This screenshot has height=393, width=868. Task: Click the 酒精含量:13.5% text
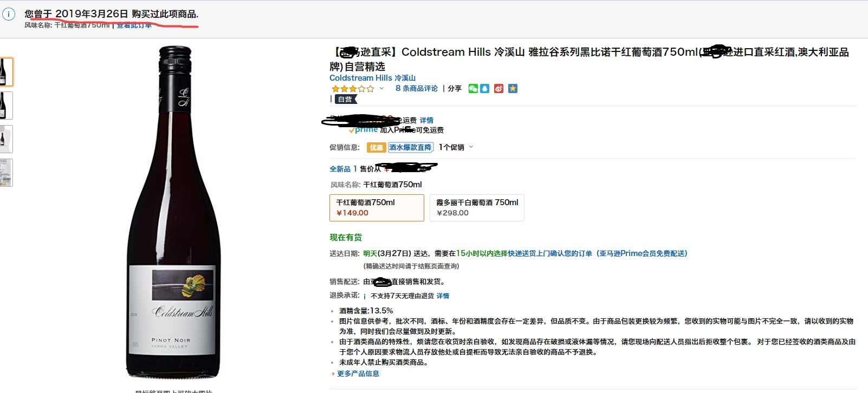click(x=366, y=311)
